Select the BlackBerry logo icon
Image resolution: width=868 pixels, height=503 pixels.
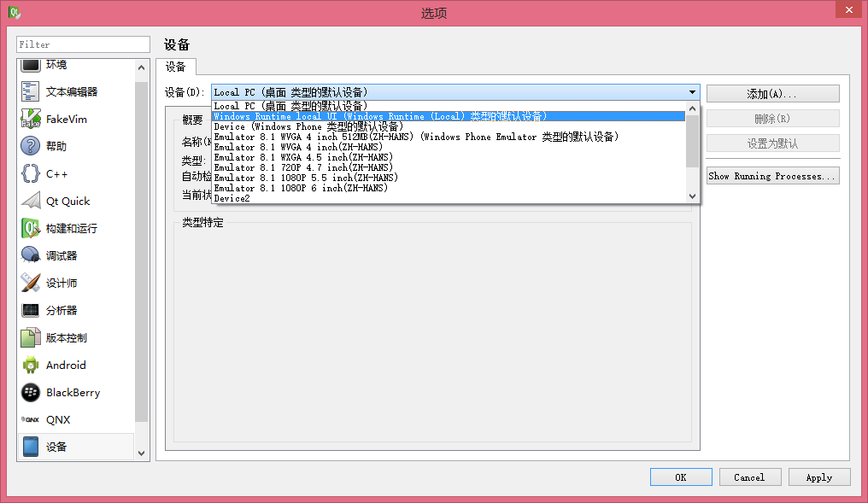point(31,392)
